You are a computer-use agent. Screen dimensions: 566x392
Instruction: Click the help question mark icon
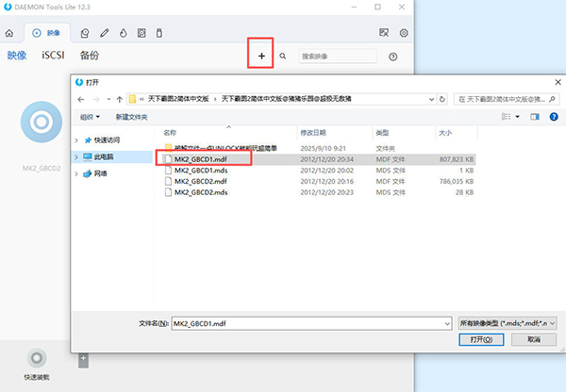(x=392, y=57)
